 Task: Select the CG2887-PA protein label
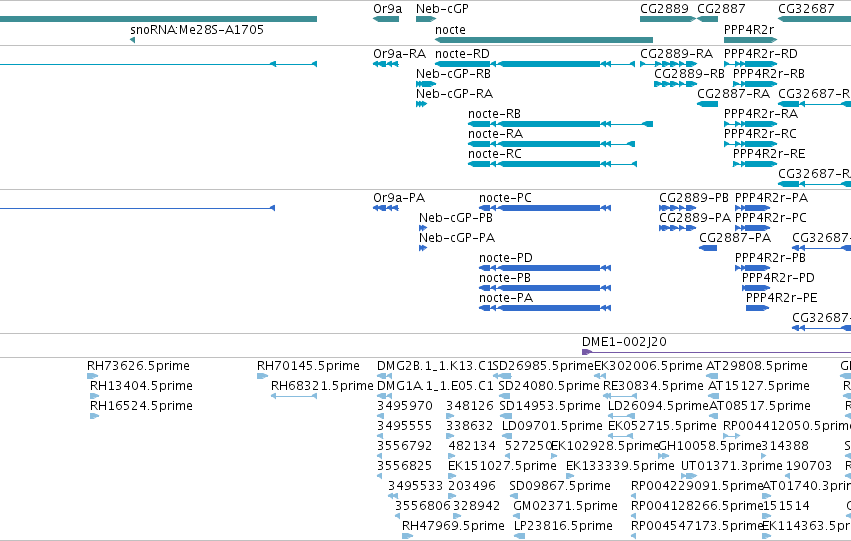click(x=735, y=238)
